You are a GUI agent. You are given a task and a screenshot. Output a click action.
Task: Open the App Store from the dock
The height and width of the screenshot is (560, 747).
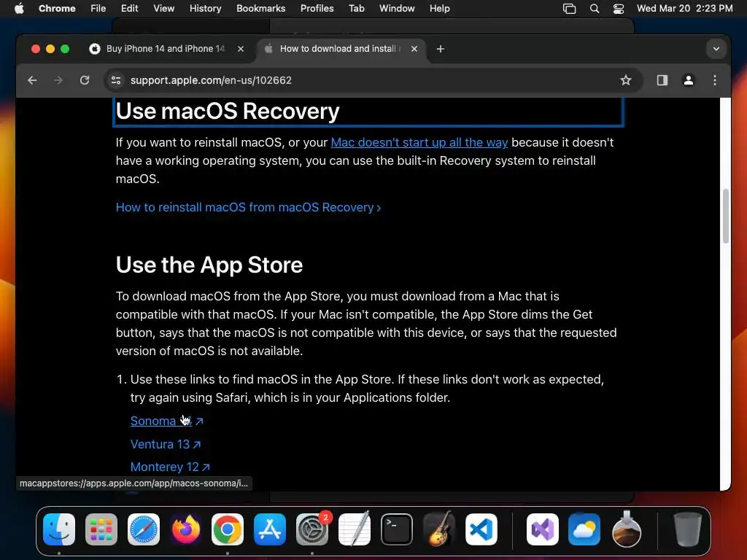tap(270, 529)
